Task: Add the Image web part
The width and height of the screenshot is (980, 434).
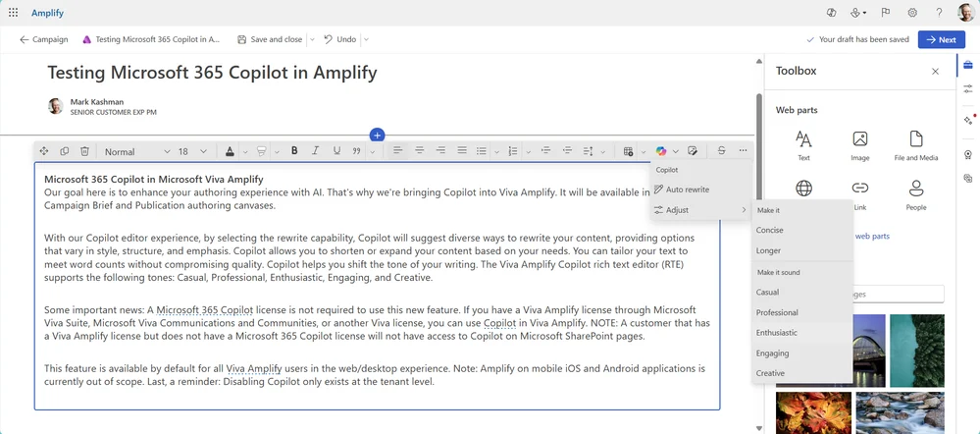Action: click(859, 144)
